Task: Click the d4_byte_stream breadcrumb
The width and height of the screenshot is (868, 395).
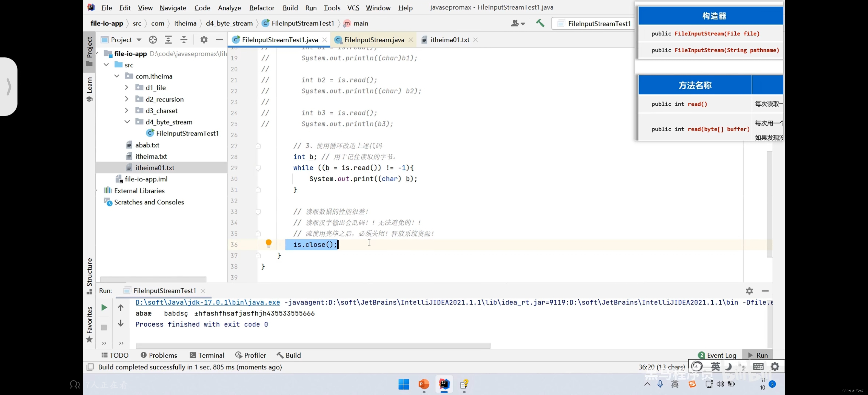Action: 229,23
